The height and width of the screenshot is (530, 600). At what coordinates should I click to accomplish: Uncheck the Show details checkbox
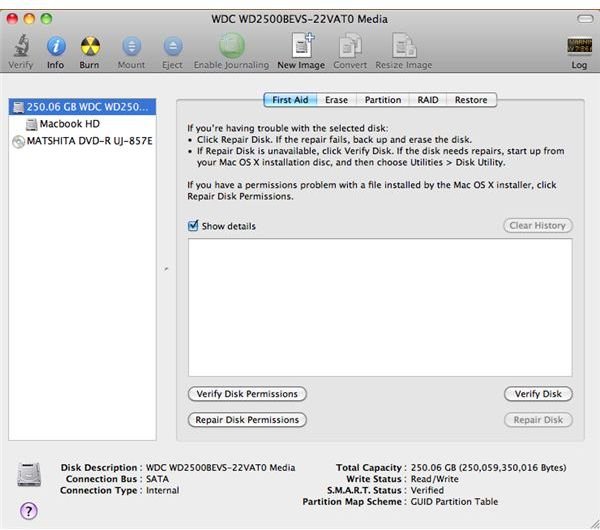click(193, 226)
